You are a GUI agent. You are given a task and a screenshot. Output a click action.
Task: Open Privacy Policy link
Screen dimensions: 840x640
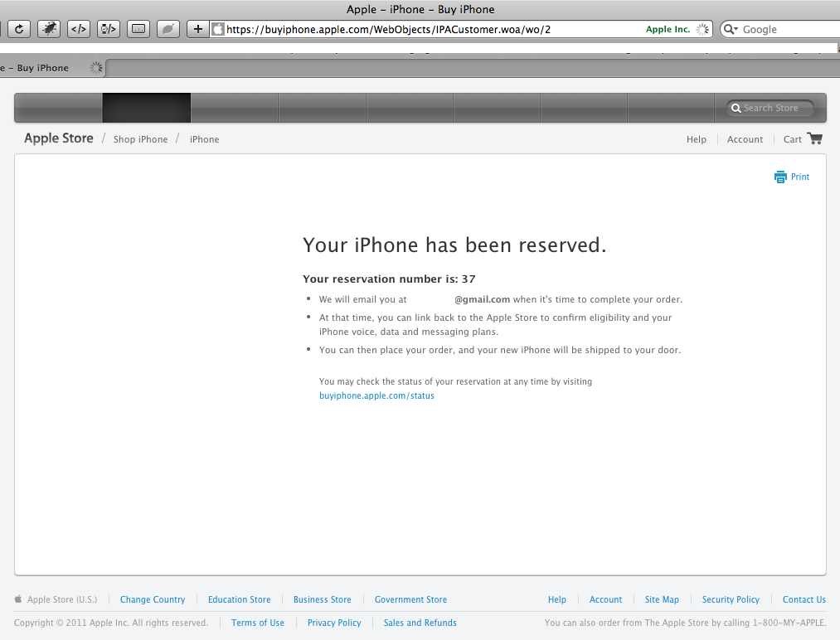coord(334,623)
